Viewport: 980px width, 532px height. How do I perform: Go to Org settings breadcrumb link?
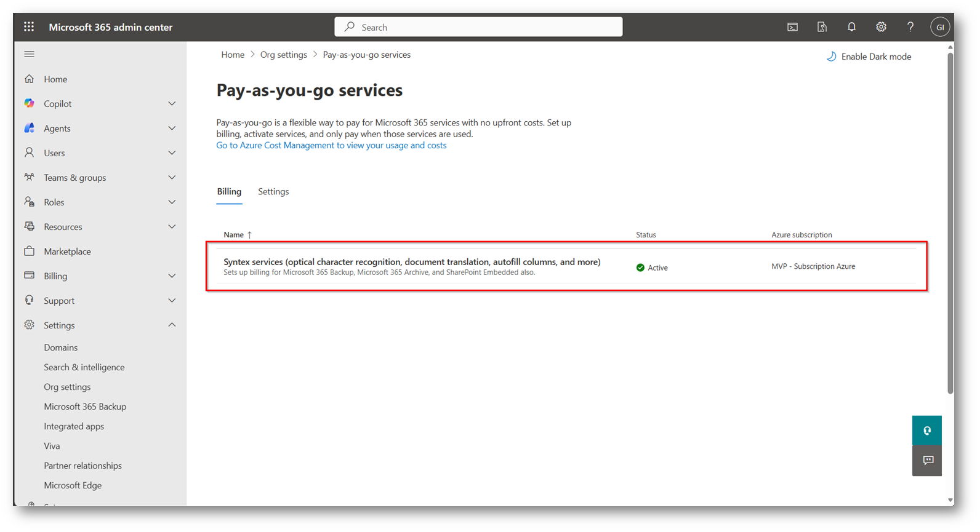[283, 55]
